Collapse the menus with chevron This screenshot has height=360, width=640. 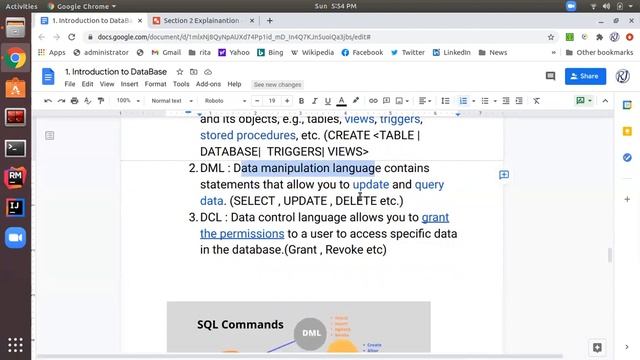(605, 101)
